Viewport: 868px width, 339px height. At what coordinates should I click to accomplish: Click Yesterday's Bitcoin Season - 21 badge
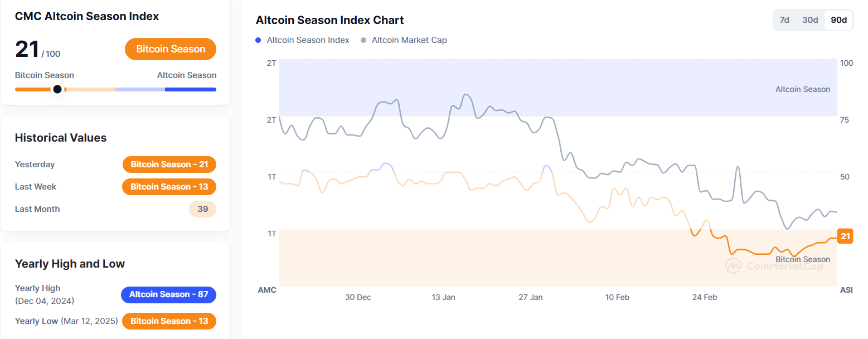[x=169, y=164]
